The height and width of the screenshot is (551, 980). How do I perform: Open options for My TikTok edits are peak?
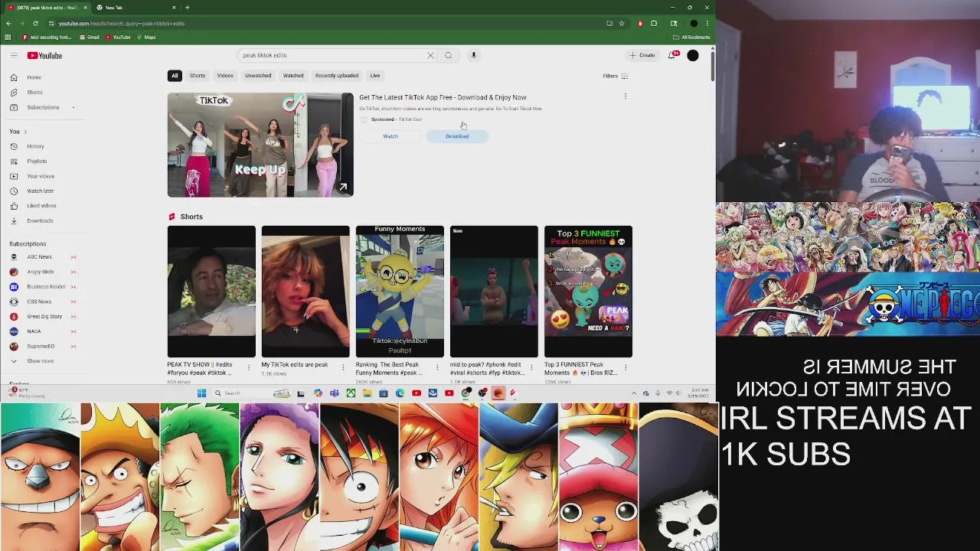pyautogui.click(x=343, y=367)
